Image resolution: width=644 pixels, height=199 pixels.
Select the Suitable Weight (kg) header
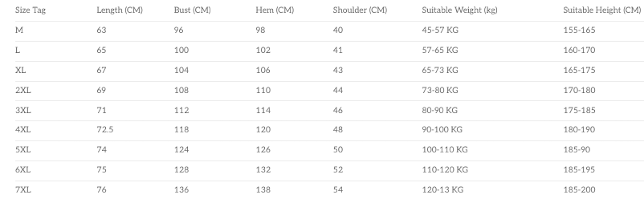pyautogui.click(x=460, y=10)
